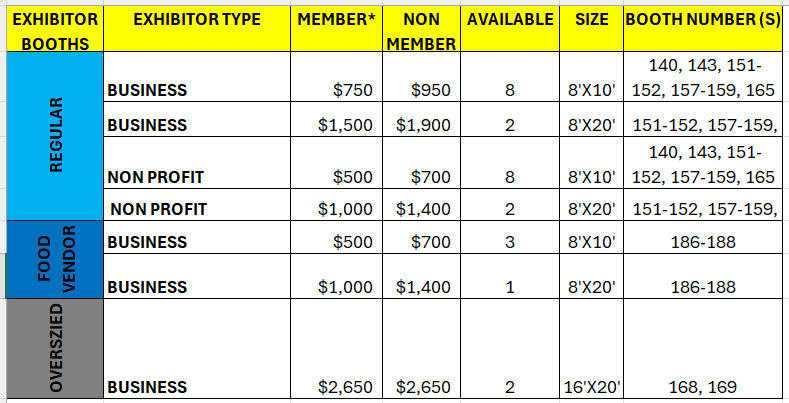Click the 168, 169 booth number cell
The width and height of the screenshot is (789, 403).
click(703, 349)
